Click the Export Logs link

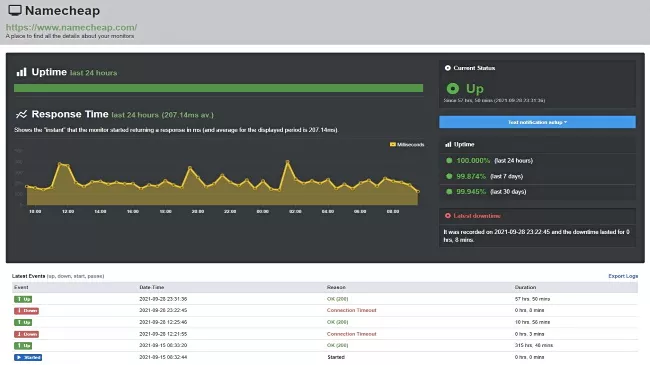pyautogui.click(x=623, y=276)
